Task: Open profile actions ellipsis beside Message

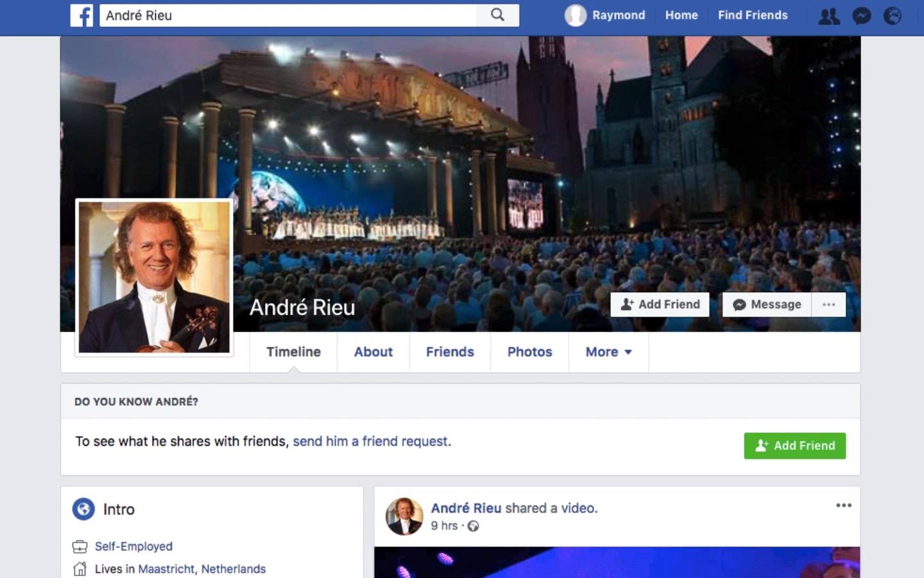Action: click(829, 304)
